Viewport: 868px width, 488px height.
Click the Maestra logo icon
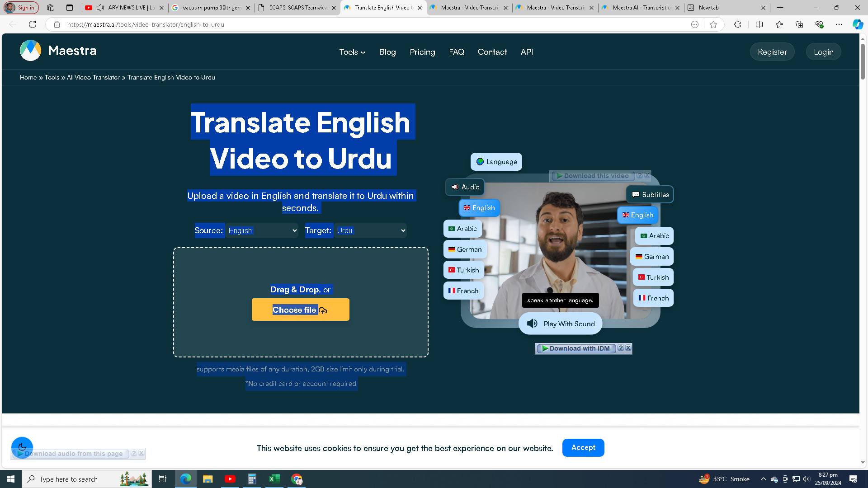[30, 51]
